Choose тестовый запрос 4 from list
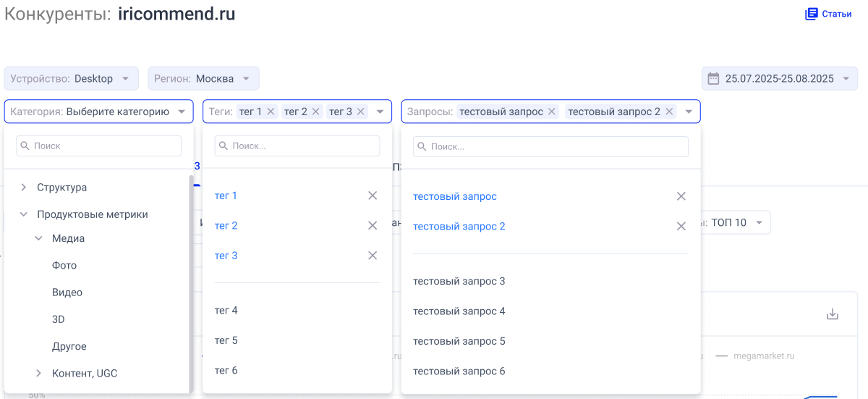 [459, 311]
